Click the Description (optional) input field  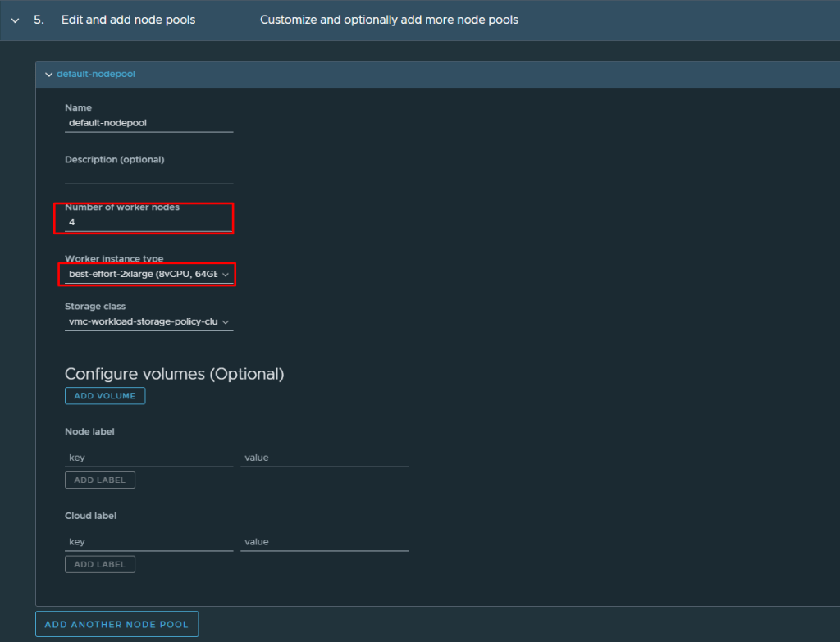tap(148, 175)
